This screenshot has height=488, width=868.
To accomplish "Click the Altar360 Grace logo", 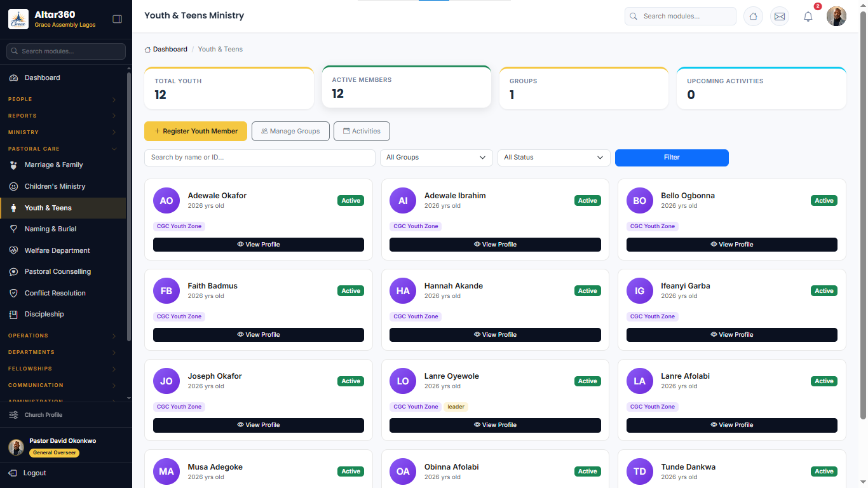I will tap(18, 19).
